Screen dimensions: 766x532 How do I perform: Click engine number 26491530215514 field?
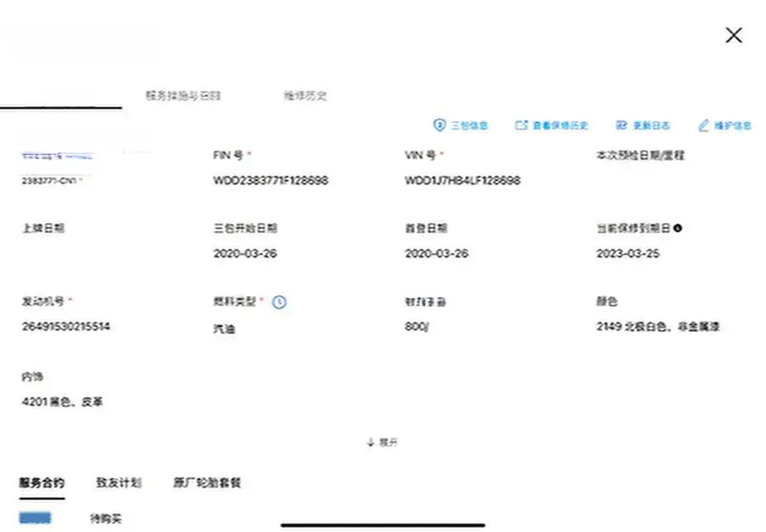pos(66,327)
